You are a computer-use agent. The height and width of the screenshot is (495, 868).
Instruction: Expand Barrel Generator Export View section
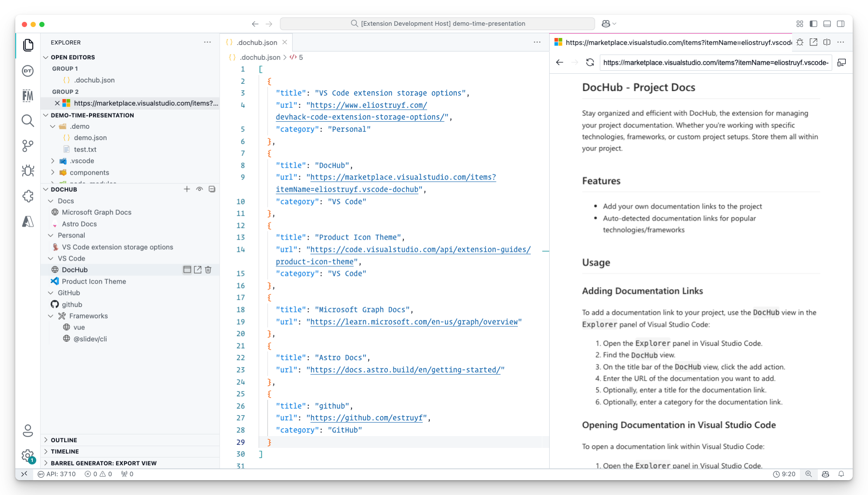(103, 463)
